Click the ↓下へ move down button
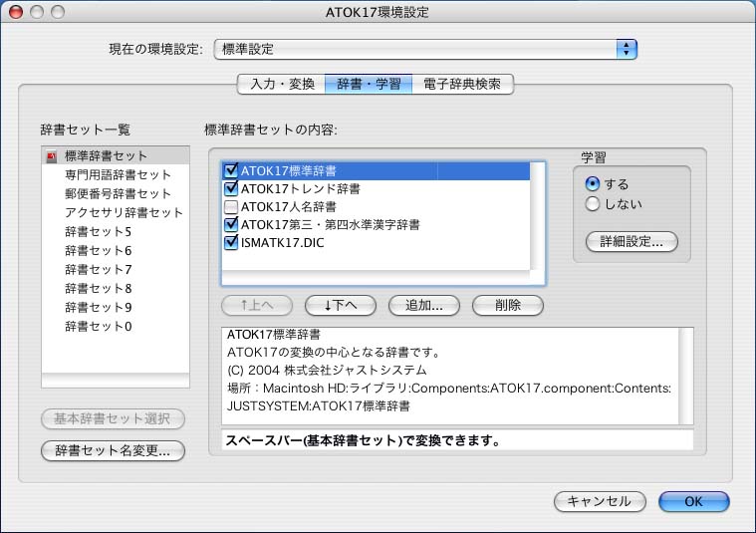The image size is (756, 533). coord(341,305)
